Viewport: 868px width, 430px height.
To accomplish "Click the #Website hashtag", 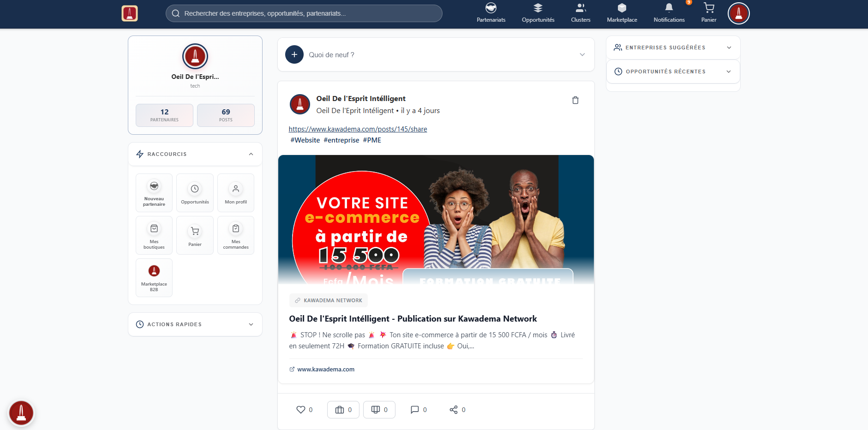I will [x=305, y=140].
